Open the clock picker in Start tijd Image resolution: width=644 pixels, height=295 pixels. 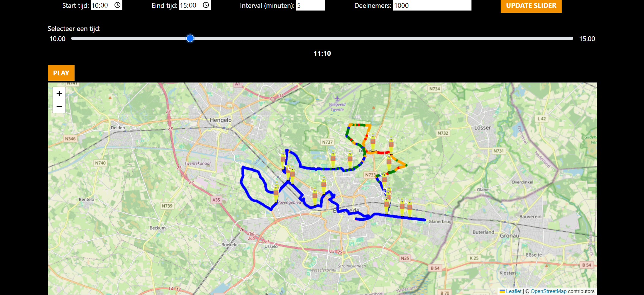[117, 5]
